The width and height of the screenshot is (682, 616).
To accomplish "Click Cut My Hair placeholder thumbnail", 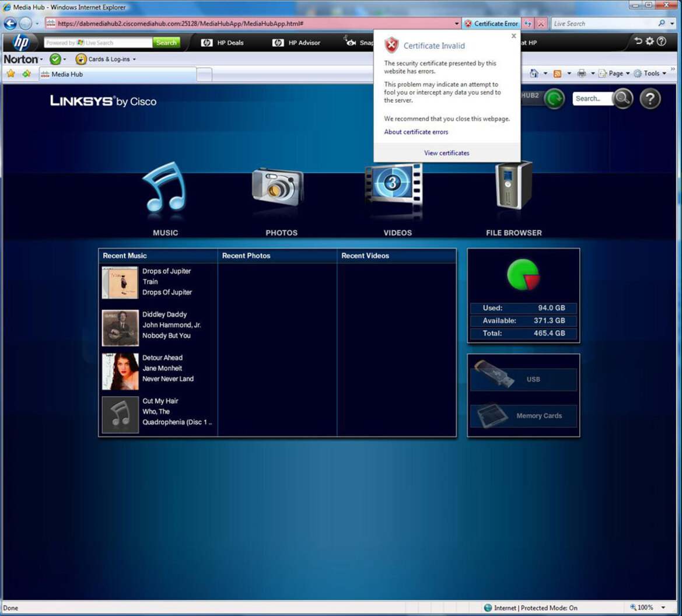I will pyautogui.click(x=120, y=415).
